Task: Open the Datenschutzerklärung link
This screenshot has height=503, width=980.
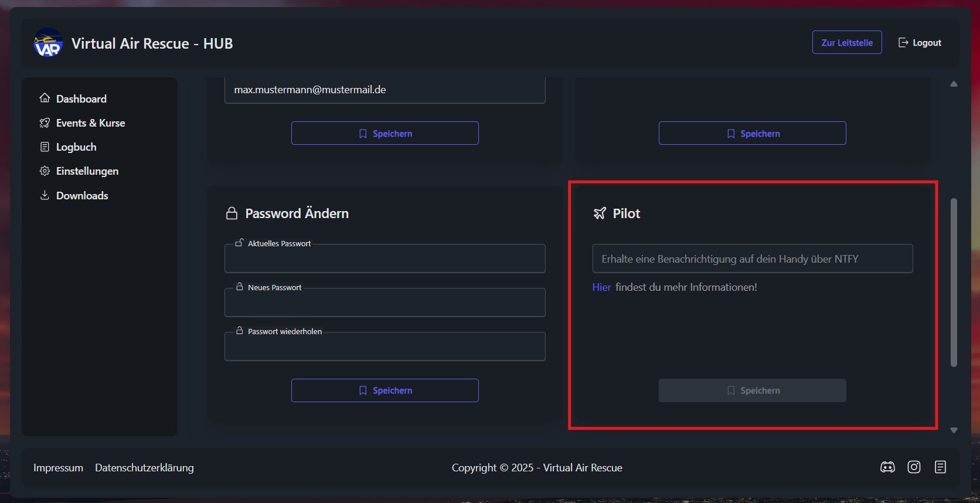Action: pos(144,468)
